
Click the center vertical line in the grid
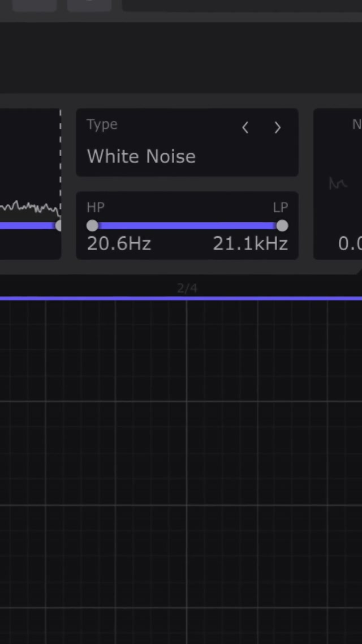(187, 453)
